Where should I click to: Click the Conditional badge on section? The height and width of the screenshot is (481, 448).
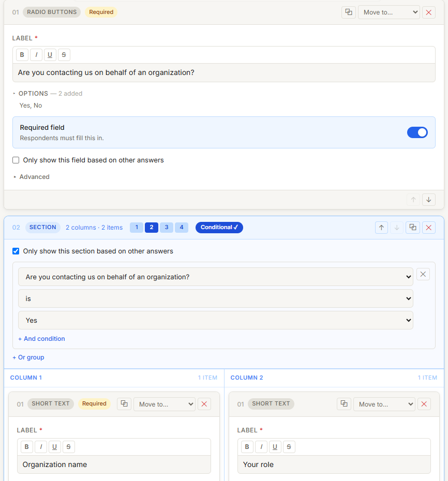point(219,227)
